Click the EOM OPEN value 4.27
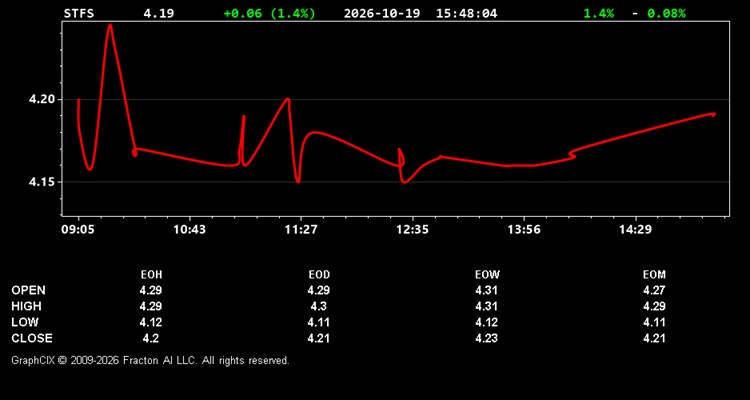750x400 pixels. [654, 290]
